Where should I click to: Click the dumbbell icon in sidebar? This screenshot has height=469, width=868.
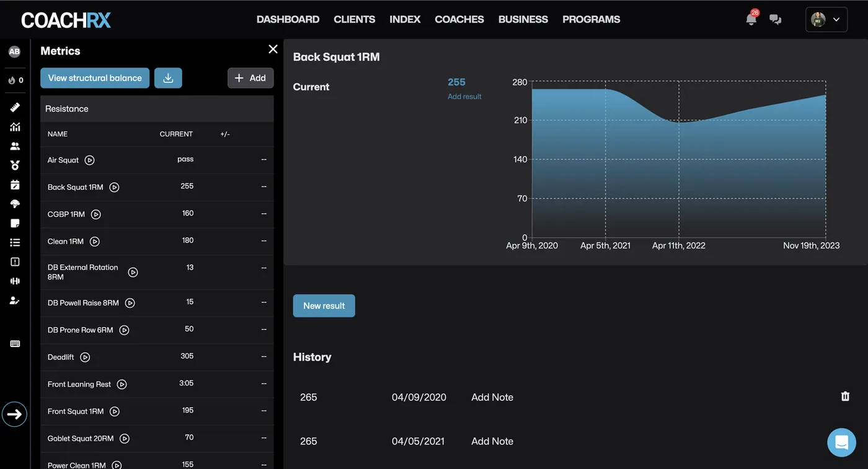[15, 281]
